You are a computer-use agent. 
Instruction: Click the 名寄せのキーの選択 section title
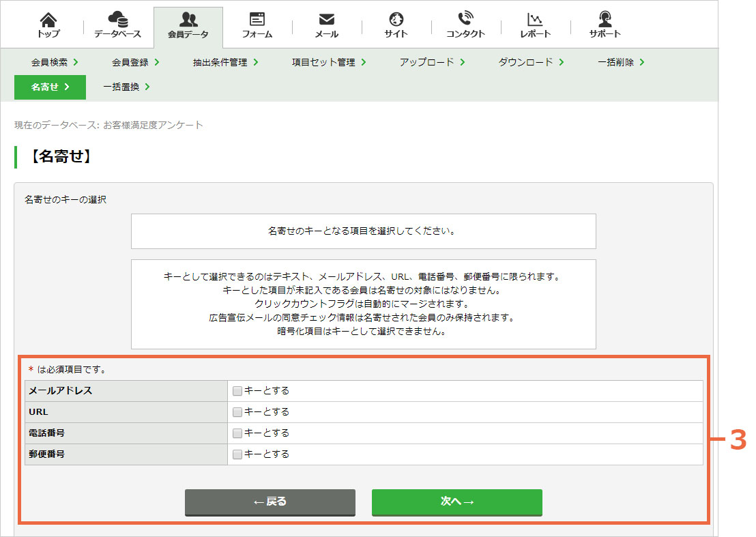pyautogui.click(x=66, y=199)
